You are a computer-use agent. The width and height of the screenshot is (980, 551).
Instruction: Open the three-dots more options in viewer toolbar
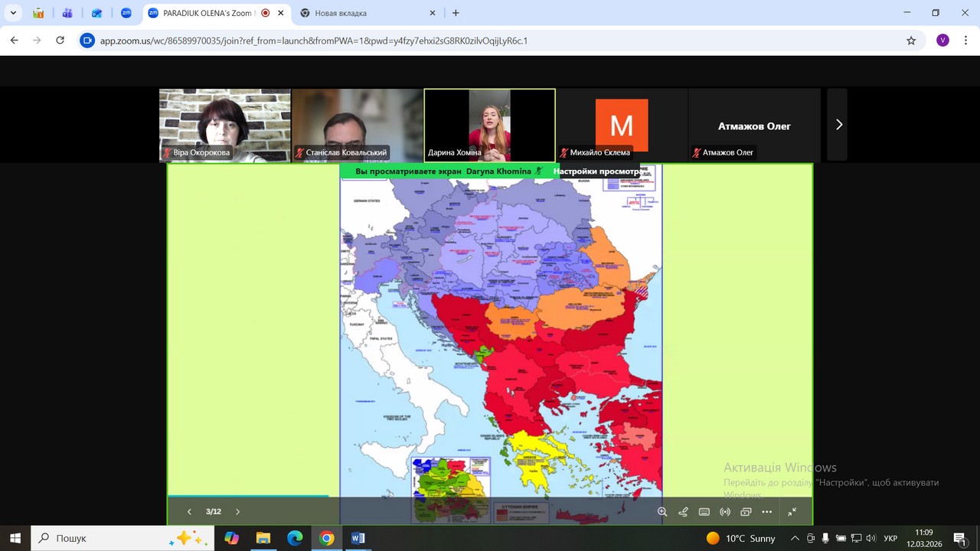767,512
